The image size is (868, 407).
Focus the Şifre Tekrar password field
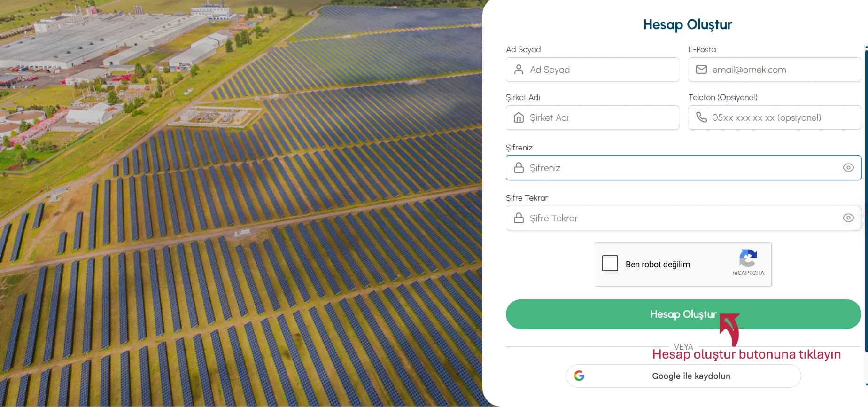click(683, 218)
